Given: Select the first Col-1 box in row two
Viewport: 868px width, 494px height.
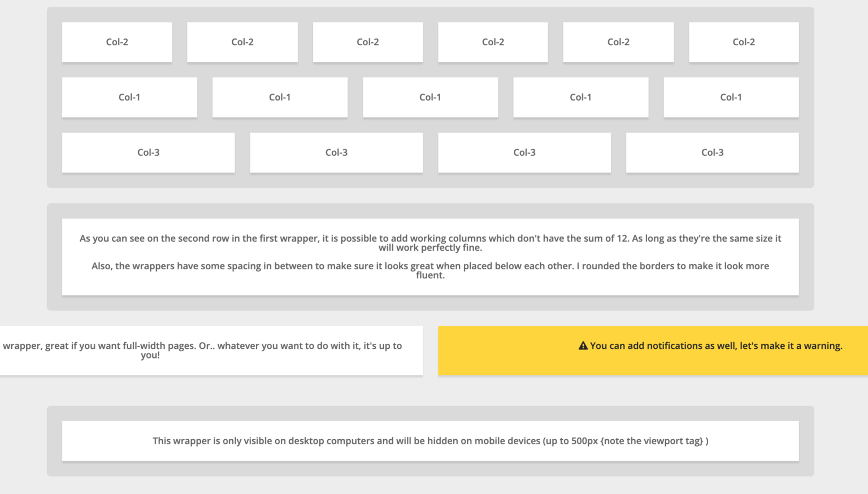Looking at the screenshot, I should tap(129, 97).
